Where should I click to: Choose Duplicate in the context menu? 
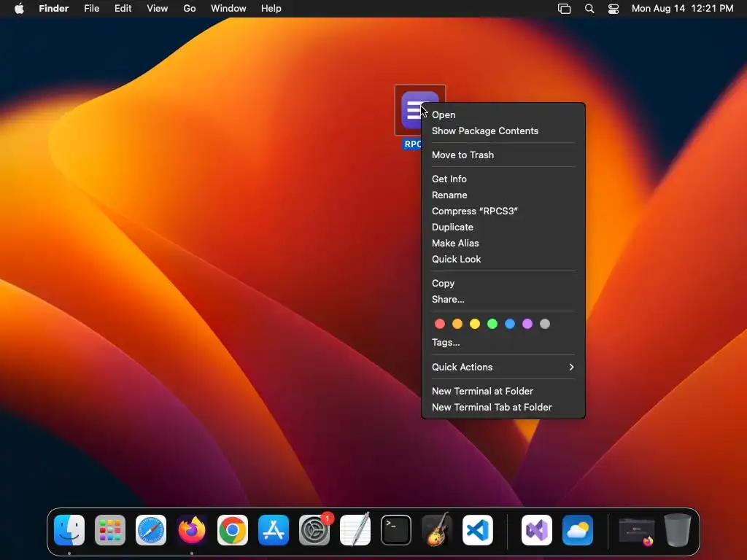(503, 227)
